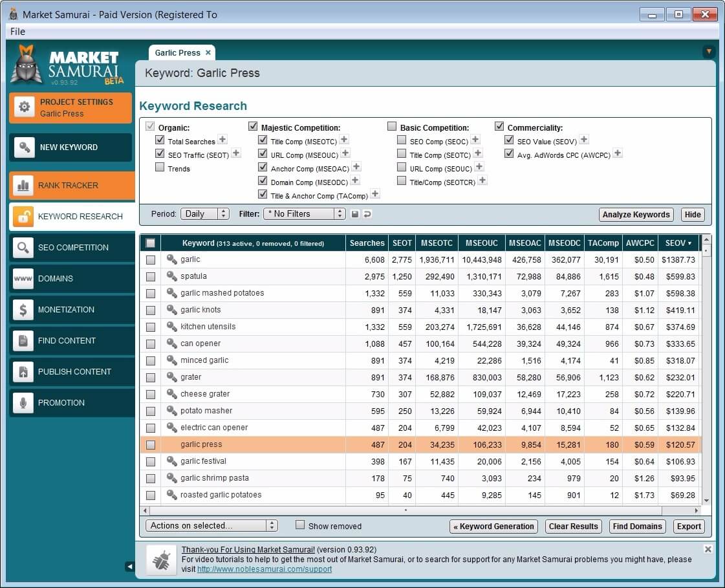Enable SEO Comp (SEOC) checkbox
This screenshot has width=725, height=588.
(402, 140)
